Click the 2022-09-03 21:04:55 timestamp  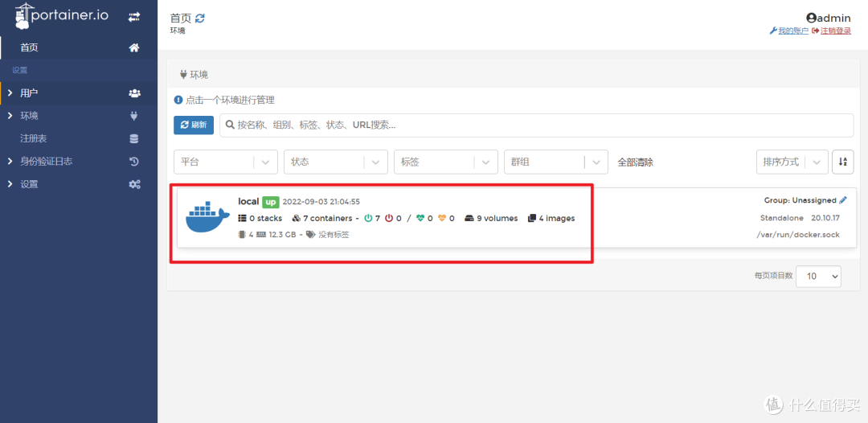coord(321,202)
